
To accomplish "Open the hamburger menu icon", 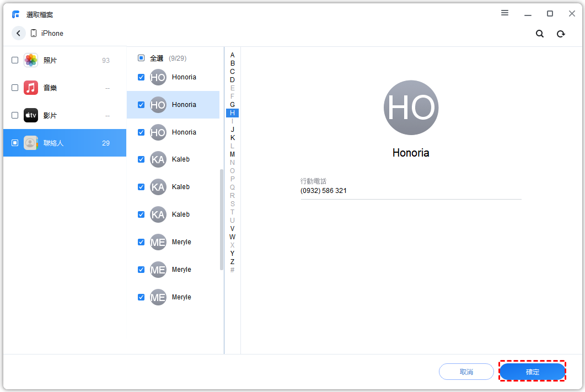I will click(x=505, y=13).
